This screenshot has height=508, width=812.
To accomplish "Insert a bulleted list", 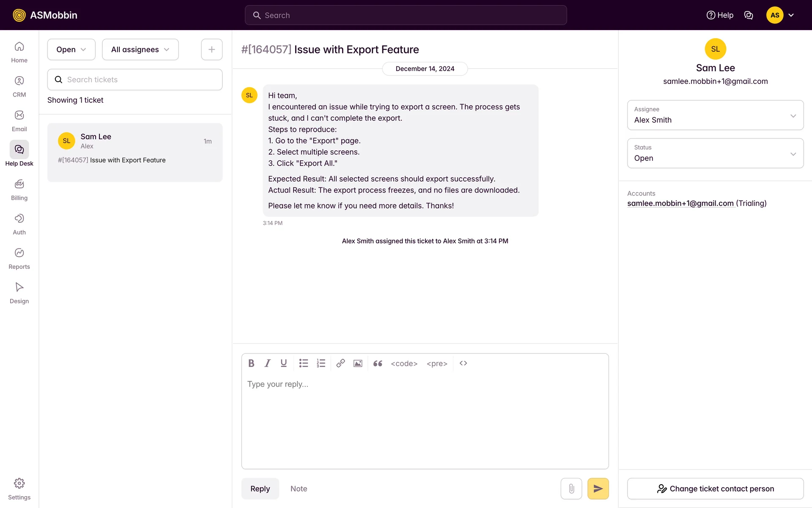I will (303, 363).
